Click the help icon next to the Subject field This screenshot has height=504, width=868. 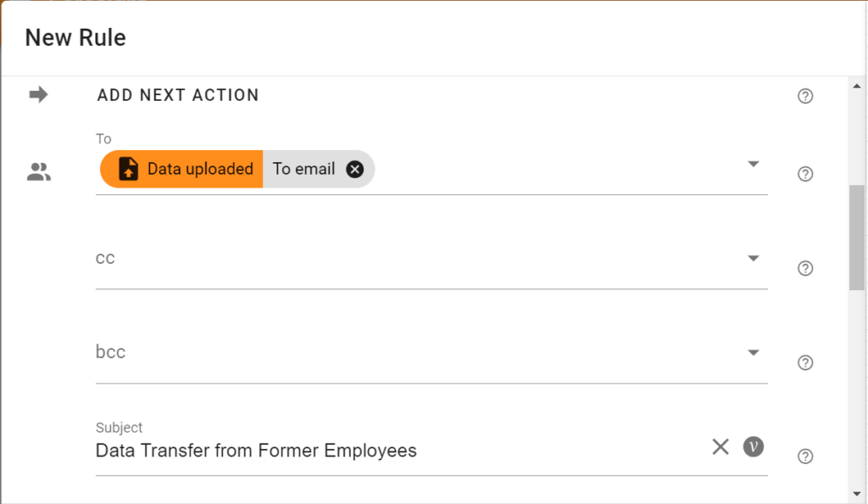pyautogui.click(x=805, y=456)
